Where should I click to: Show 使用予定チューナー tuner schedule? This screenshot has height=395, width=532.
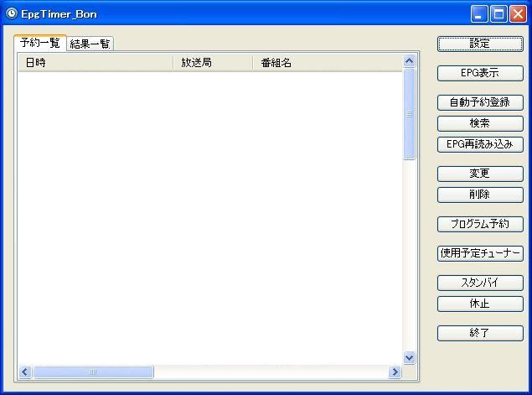click(x=480, y=253)
